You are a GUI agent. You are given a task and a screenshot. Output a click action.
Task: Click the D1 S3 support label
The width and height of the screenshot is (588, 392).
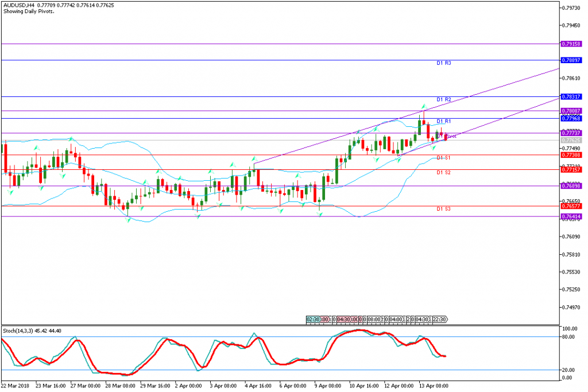coord(443,209)
